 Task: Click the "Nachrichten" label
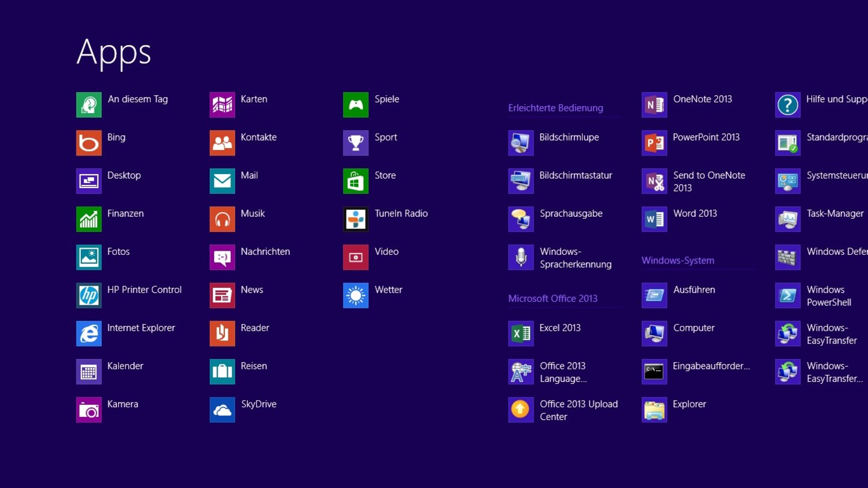(x=265, y=252)
